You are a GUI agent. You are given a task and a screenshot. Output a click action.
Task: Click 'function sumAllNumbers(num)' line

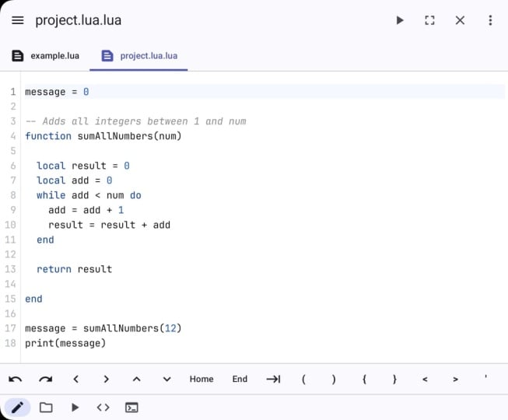(x=103, y=136)
